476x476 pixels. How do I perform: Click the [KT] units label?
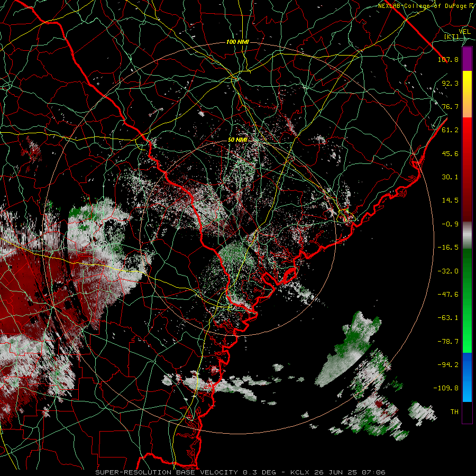point(452,37)
